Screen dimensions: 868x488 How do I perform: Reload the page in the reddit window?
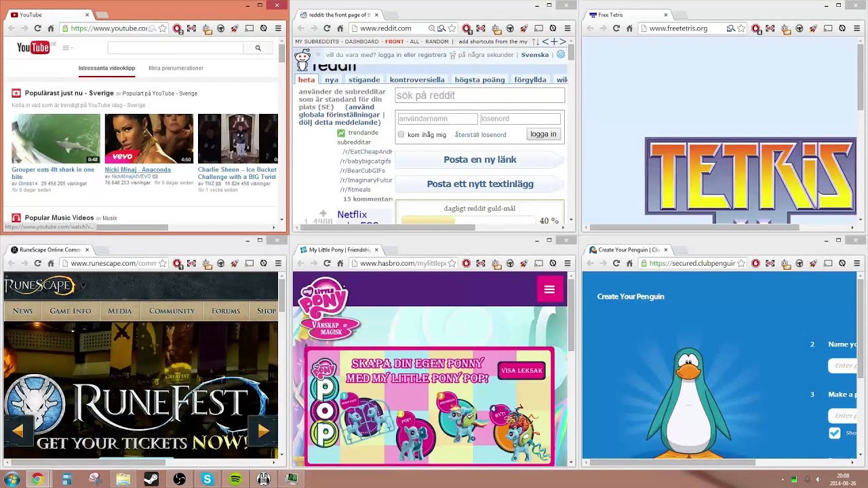[x=327, y=28]
